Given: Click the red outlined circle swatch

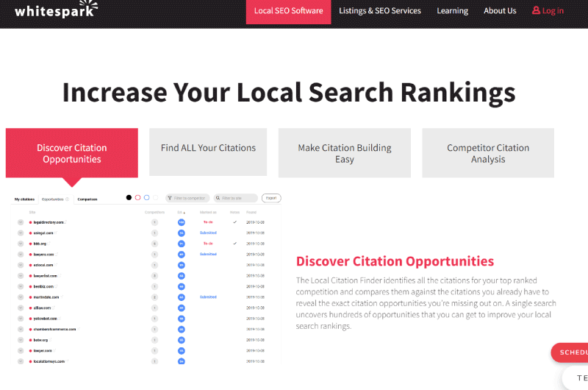Looking at the screenshot, I should [137, 197].
